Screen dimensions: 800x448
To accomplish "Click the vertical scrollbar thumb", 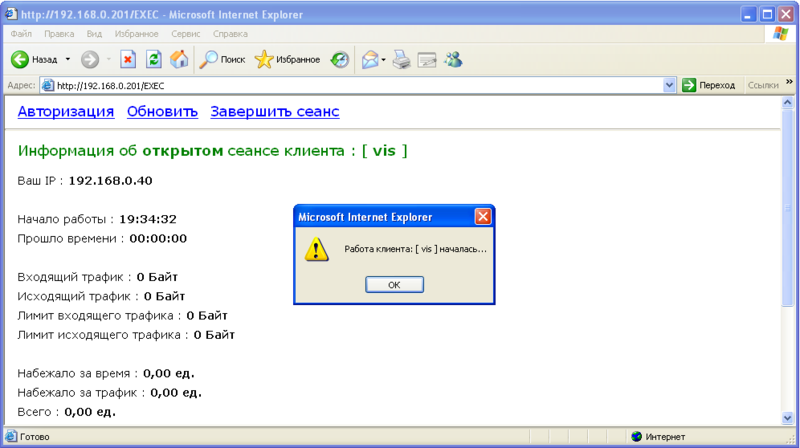I will 787,207.
